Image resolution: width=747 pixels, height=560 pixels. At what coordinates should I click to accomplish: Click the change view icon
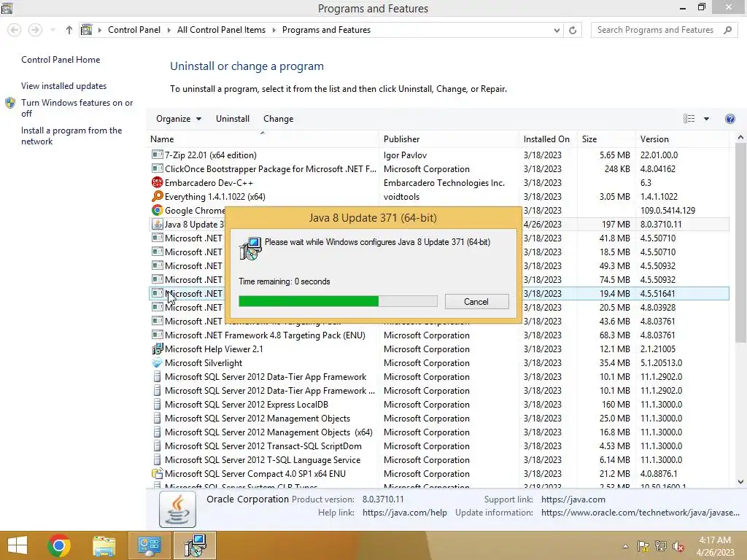pos(689,119)
